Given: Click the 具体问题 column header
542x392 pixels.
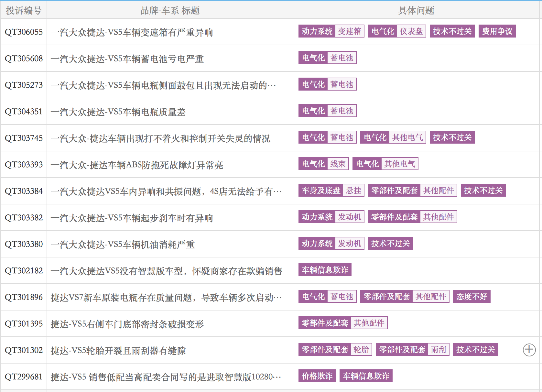Looking at the screenshot, I should (416, 11).
